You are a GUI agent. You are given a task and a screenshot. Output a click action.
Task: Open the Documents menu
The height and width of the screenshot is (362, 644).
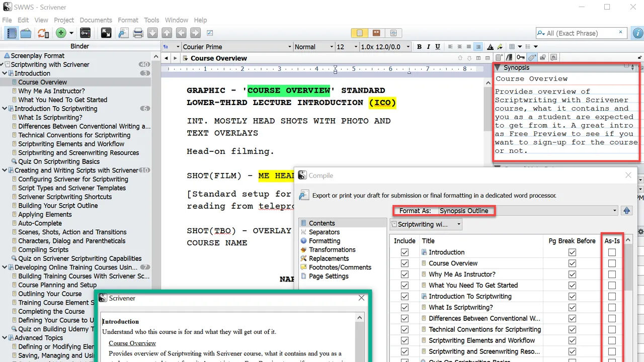tap(96, 20)
